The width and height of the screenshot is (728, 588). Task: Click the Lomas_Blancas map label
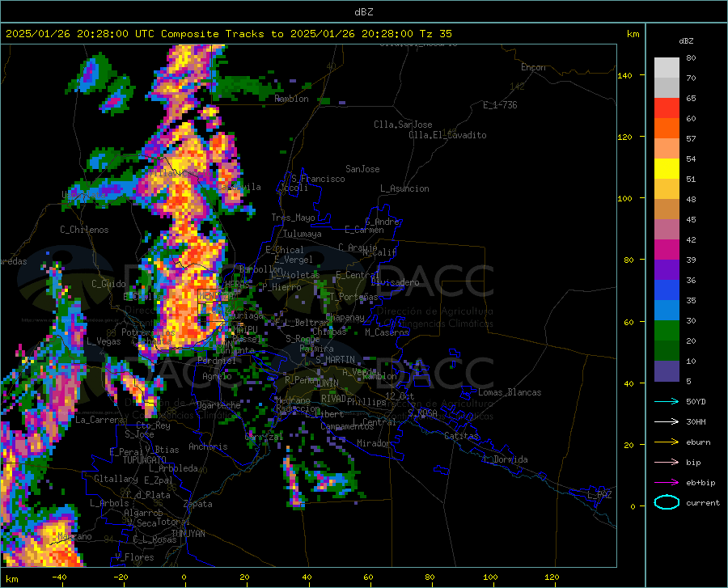510,392
